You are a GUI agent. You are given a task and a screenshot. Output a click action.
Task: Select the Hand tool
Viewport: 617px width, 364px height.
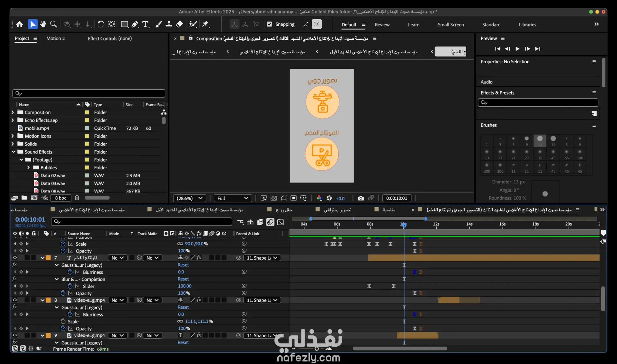[x=43, y=24]
